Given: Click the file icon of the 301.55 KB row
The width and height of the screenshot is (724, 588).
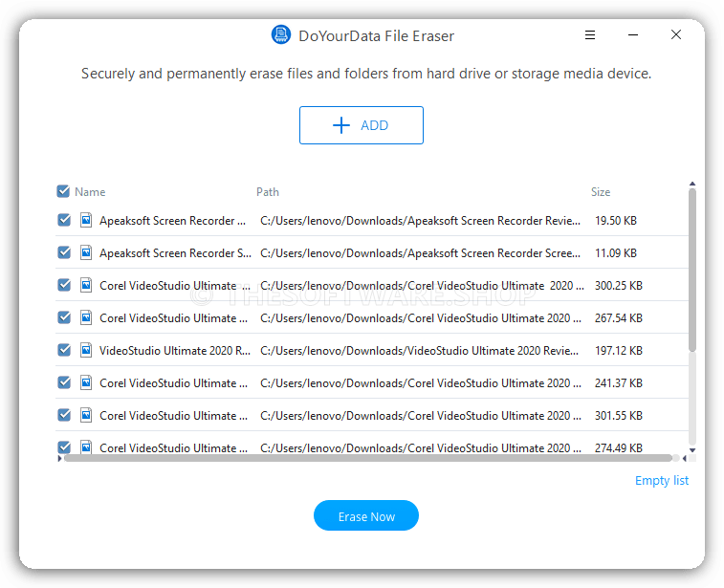Looking at the screenshot, I should (x=86, y=415).
